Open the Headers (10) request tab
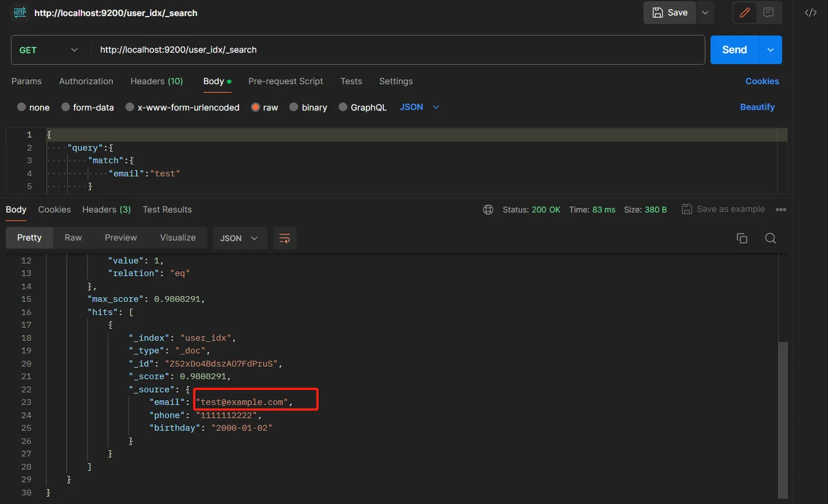Viewport: 828px width, 504px height. pos(157,81)
